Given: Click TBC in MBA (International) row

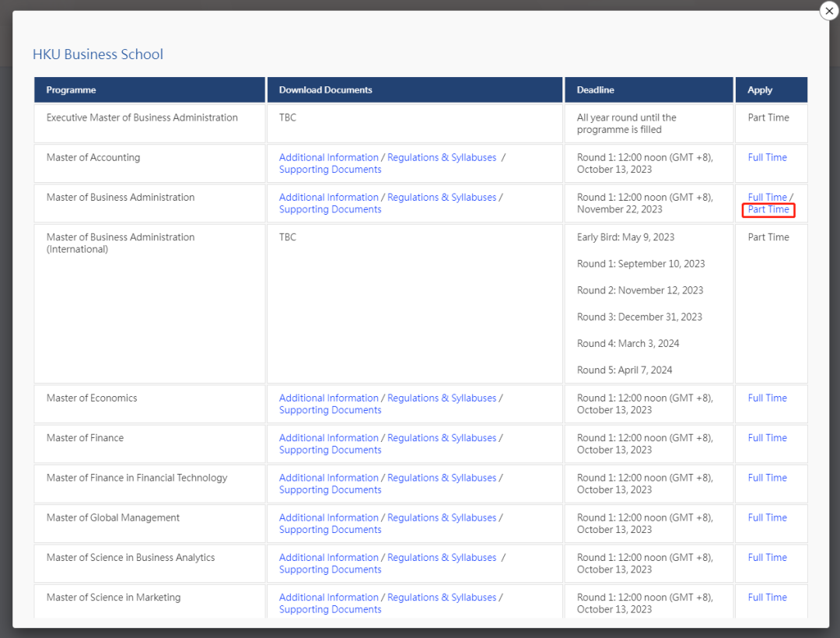Looking at the screenshot, I should click(x=288, y=237).
